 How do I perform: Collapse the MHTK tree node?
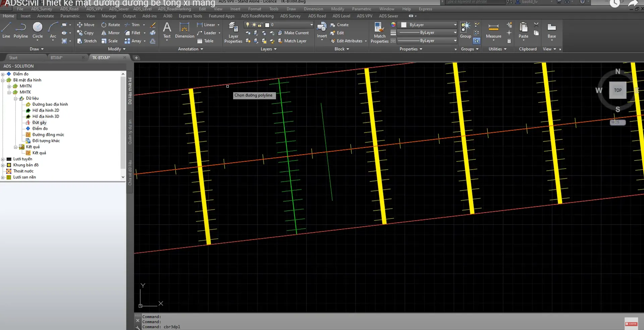click(9, 92)
